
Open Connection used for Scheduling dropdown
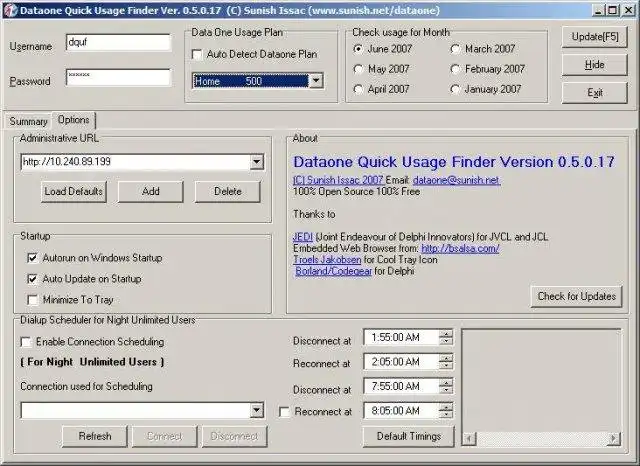coord(257,410)
